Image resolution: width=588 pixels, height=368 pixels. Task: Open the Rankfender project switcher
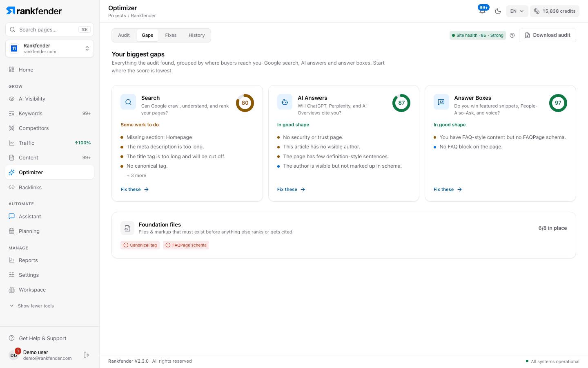[49, 49]
